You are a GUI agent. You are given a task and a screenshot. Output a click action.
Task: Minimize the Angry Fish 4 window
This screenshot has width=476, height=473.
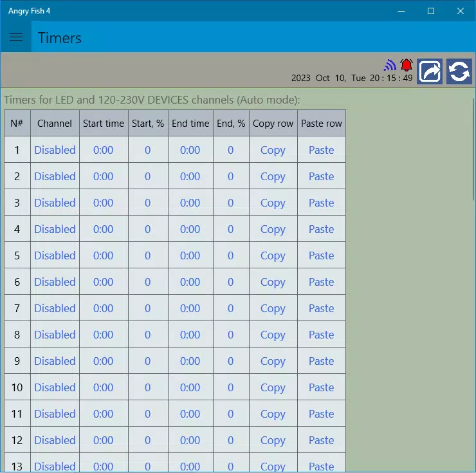coord(401,11)
